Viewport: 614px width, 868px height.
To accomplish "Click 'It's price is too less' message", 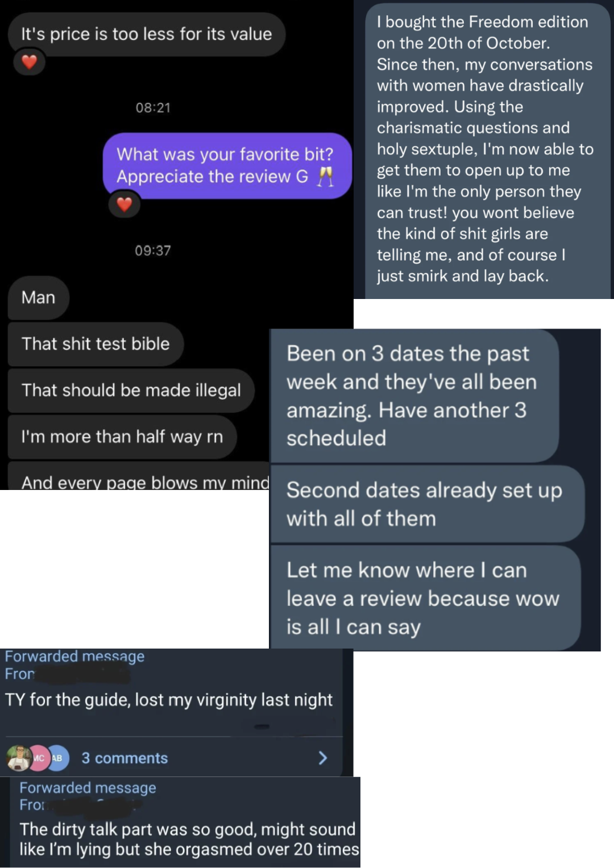I will pyautogui.click(x=147, y=34).
